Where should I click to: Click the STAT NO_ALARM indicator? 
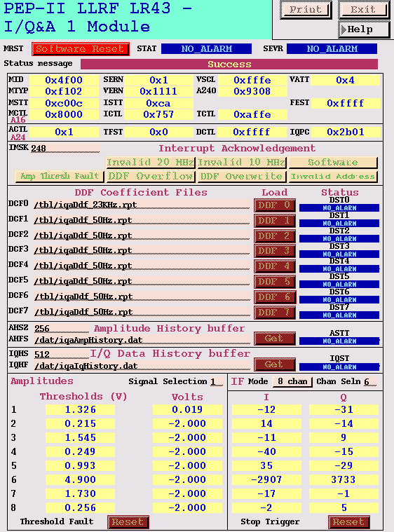click(x=206, y=49)
